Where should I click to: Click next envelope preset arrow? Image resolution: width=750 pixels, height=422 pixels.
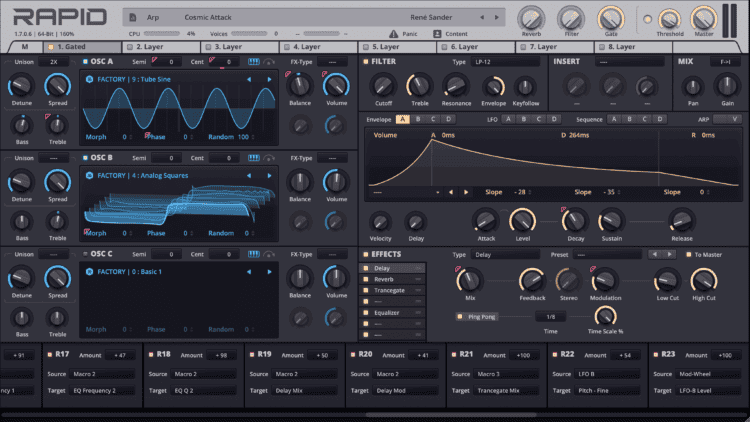click(466, 192)
